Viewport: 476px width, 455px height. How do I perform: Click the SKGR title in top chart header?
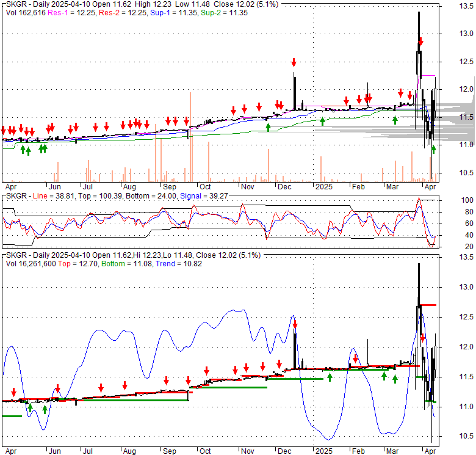(15, 4)
